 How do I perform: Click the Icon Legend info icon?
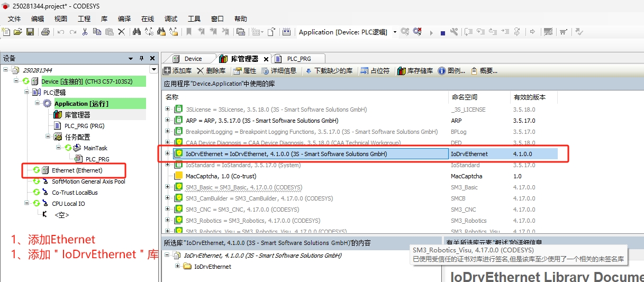[442, 71]
